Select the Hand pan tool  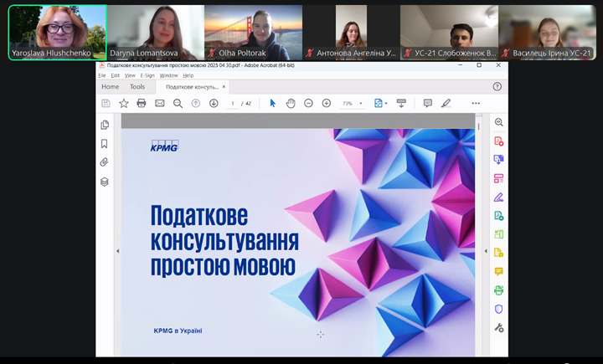click(291, 103)
